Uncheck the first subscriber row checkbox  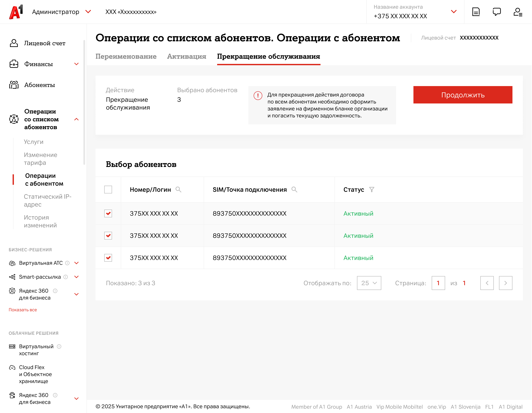click(108, 214)
